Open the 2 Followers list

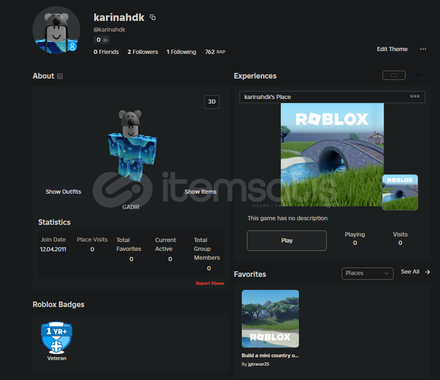pyautogui.click(x=143, y=52)
